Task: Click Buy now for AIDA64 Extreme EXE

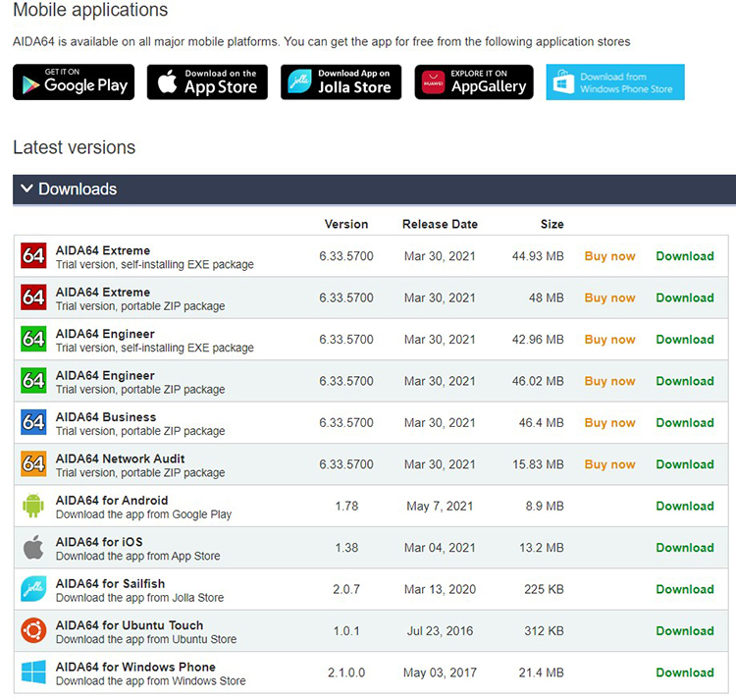Action: [609, 256]
